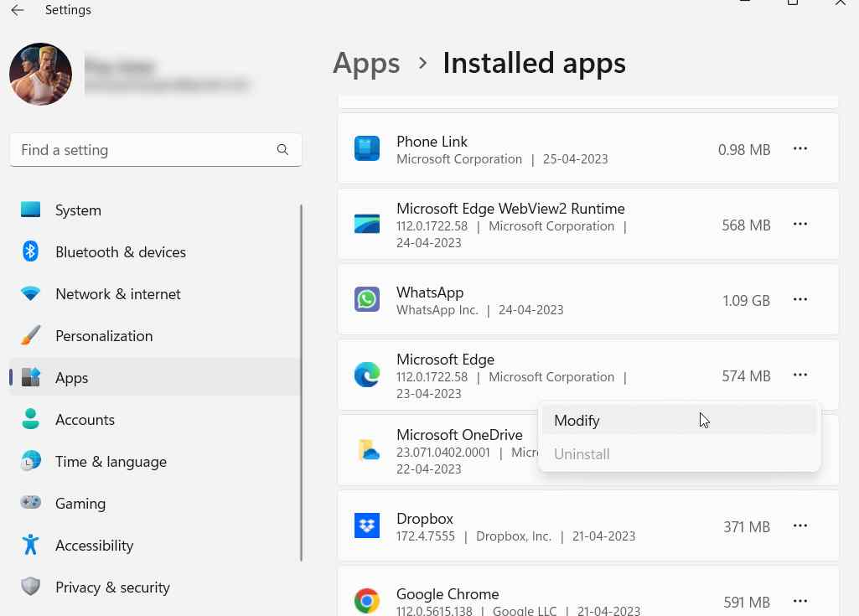Open more options for Edge WebView2 Runtime
This screenshot has height=616, width=859.
pyautogui.click(x=800, y=225)
